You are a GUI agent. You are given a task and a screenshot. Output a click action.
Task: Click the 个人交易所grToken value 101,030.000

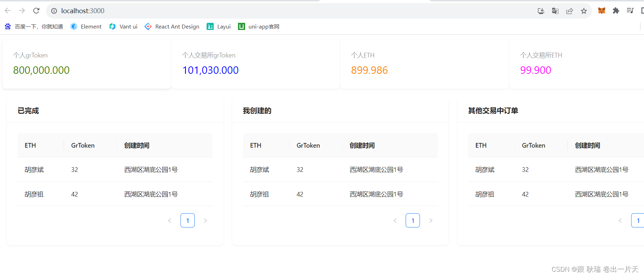pos(211,70)
